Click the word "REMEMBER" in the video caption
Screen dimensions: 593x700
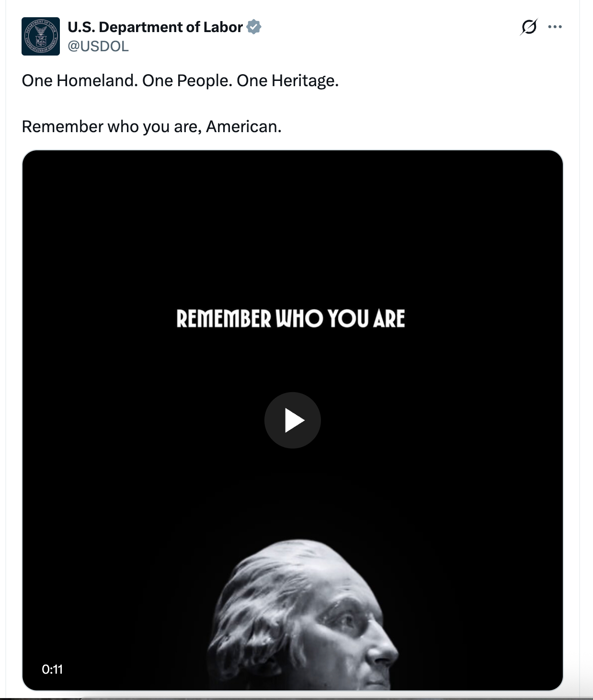pos(224,319)
